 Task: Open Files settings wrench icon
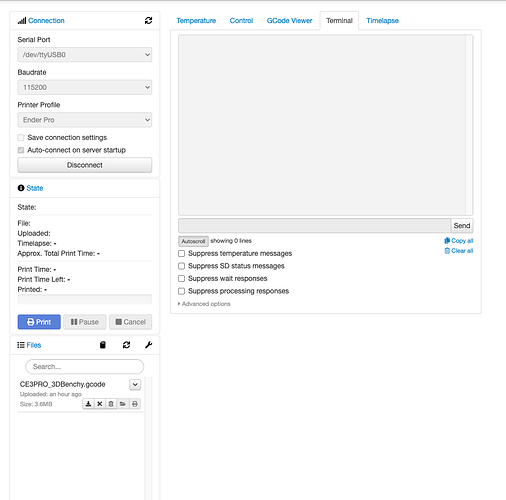coord(149,345)
